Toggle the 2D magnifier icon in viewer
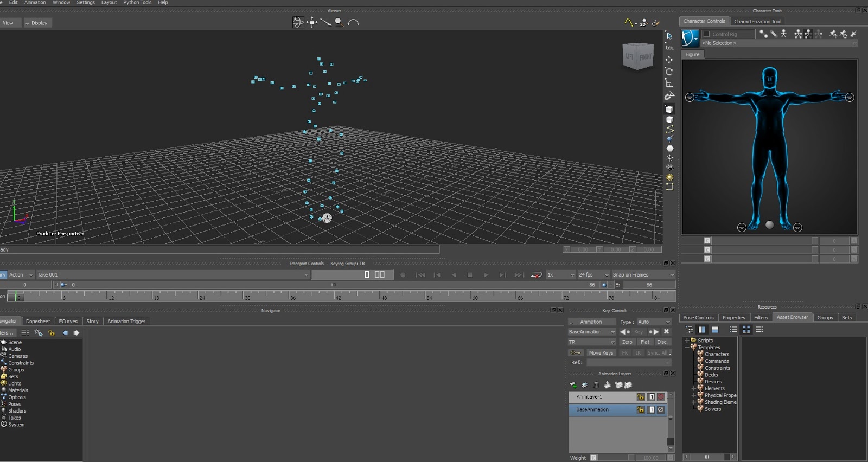This screenshot has height=462, width=868. coord(643,22)
